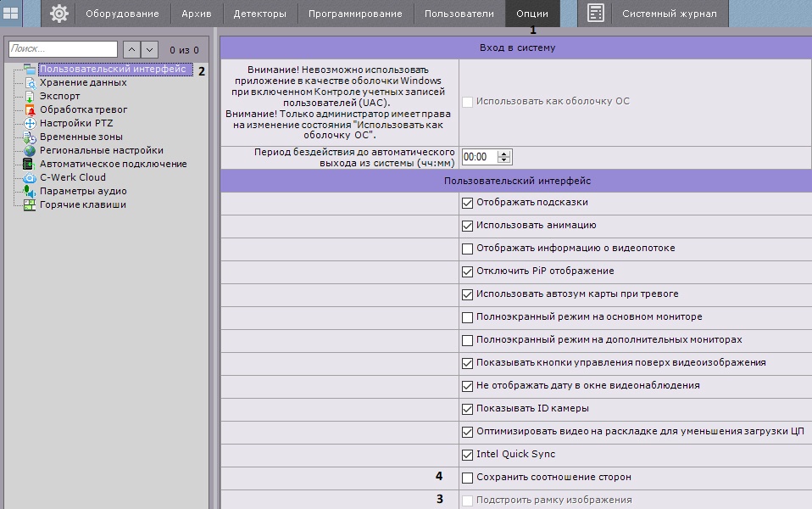Click the C-Werk Cloud icon
Image resolution: width=812 pixels, height=509 pixels.
click(30, 178)
